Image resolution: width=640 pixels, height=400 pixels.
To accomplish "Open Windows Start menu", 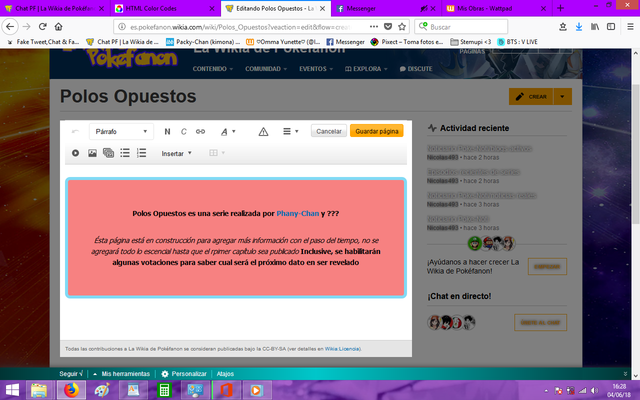I will [x=12, y=390].
